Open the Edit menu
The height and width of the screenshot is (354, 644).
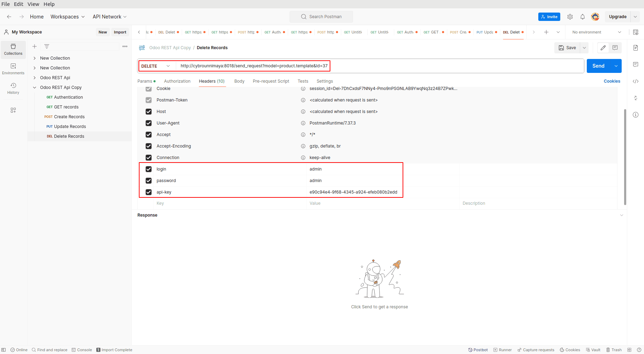click(18, 4)
